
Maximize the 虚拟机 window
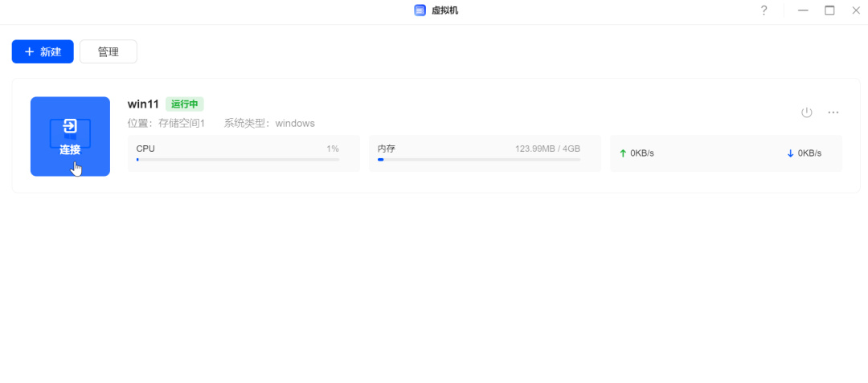click(829, 10)
